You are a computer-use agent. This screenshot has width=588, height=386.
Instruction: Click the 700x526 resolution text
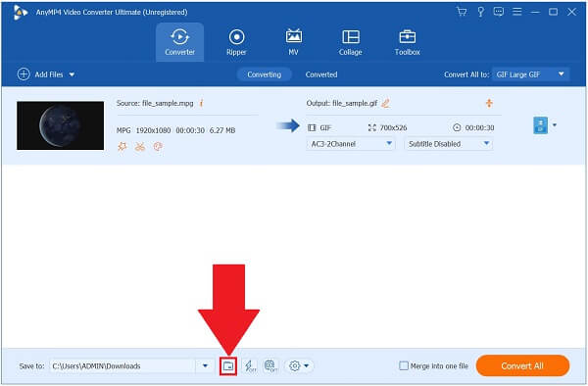coord(393,127)
